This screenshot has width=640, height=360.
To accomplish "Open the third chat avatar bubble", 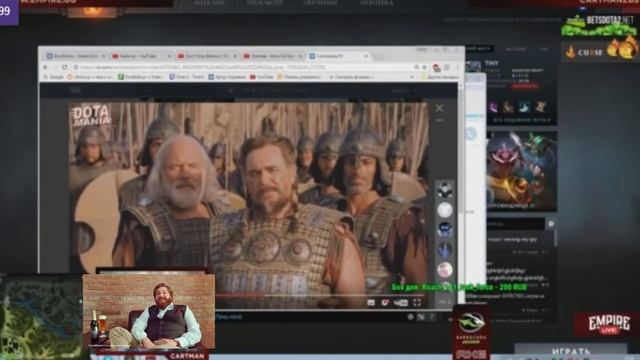I will coord(444,229).
